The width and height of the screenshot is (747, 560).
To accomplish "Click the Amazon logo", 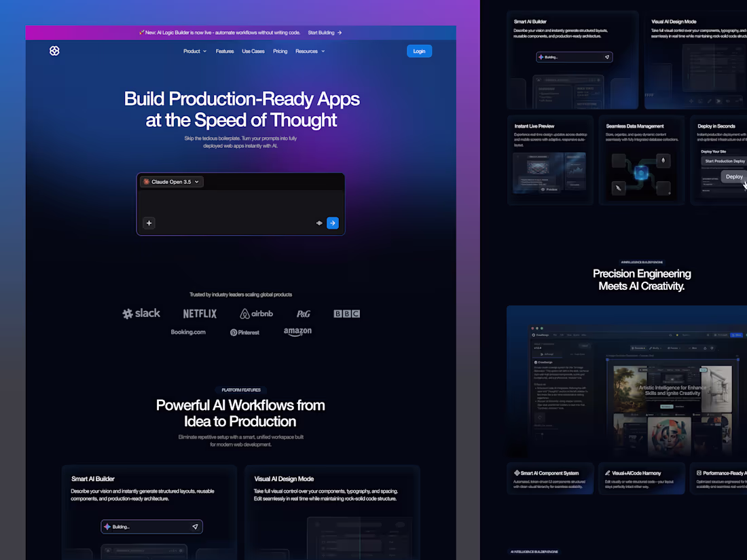I will (x=297, y=331).
